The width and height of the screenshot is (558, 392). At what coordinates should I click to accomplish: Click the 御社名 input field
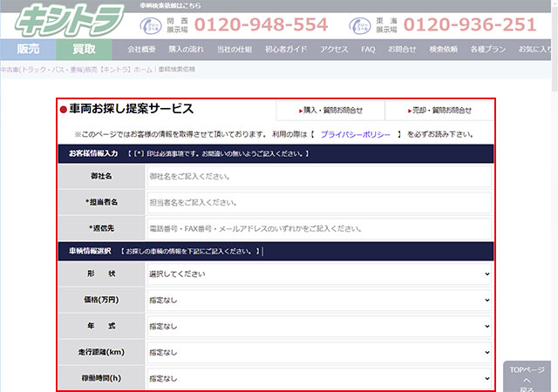[x=319, y=176]
